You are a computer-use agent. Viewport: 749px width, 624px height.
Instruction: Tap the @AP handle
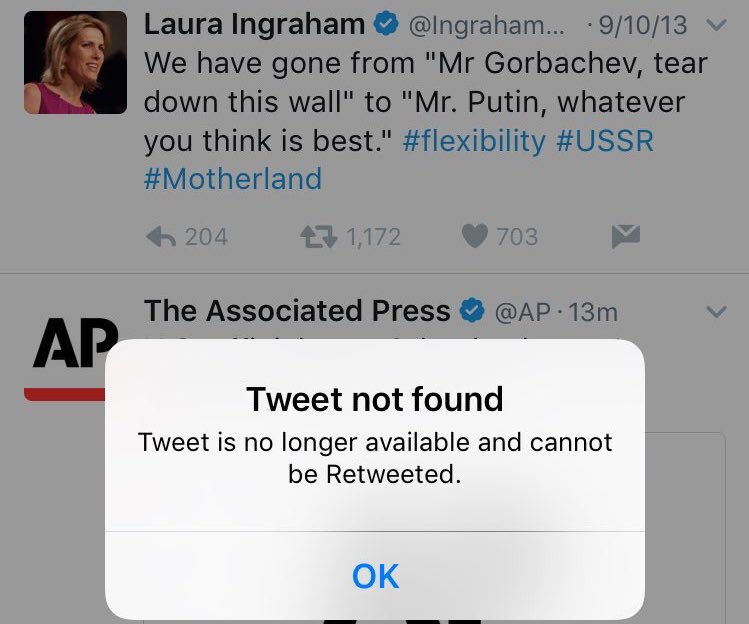(x=523, y=312)
